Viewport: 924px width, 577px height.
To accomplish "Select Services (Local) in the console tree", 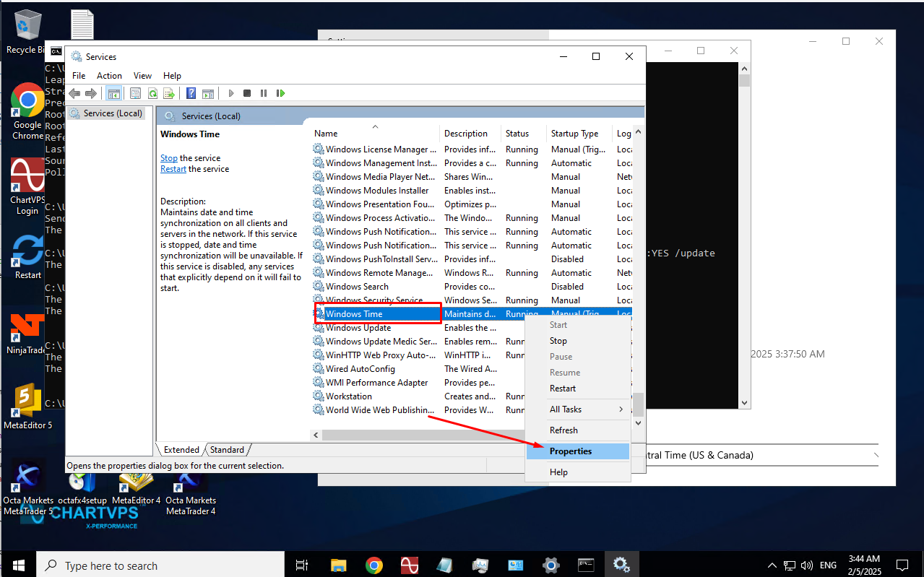I will [x=107, y=113].
